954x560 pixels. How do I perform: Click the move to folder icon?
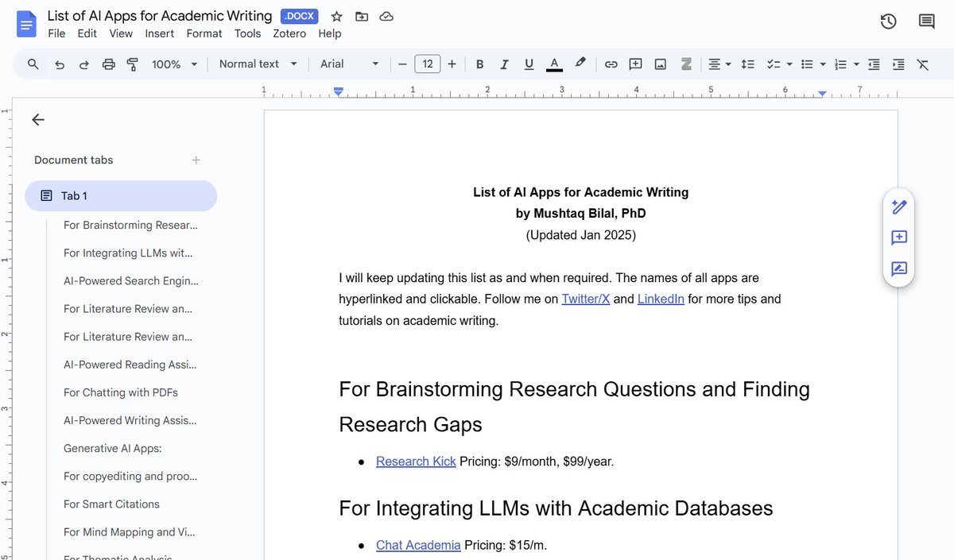pyautogui.click(x=362, y=17)
